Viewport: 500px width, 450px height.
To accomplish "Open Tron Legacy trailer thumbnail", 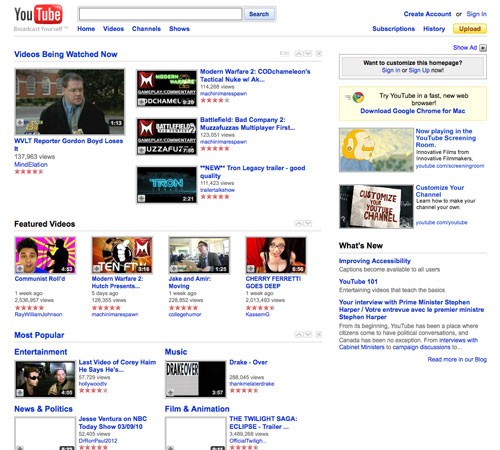I will [167, 185].
